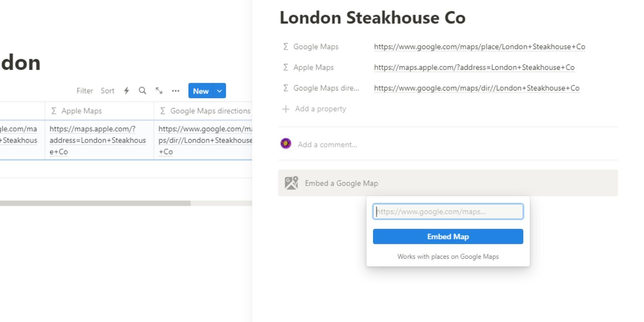Open the Google Maps place link
644x322 pixels.
point(479,47)
